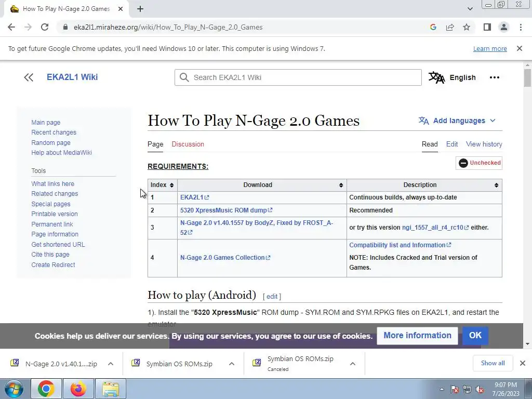Switch to the Discussion tab
Screen dimensions: 532x399
click(188, 144)
